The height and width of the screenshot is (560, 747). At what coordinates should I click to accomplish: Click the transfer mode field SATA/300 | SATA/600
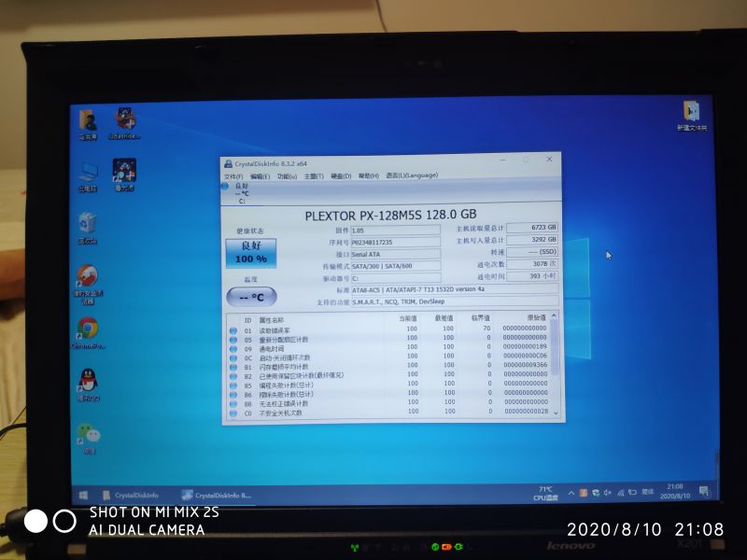[x=395, y=266]
